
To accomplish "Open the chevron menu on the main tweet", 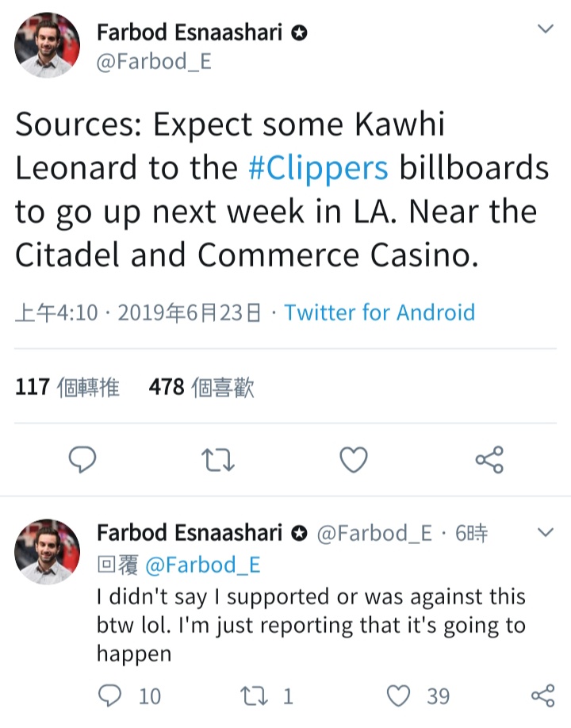I will (546, 29).
